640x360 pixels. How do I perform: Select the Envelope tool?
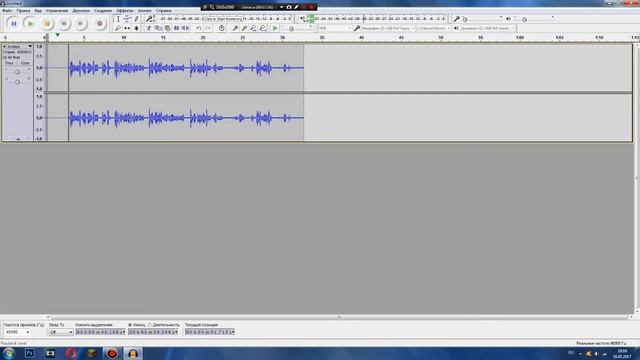(127, 19)
